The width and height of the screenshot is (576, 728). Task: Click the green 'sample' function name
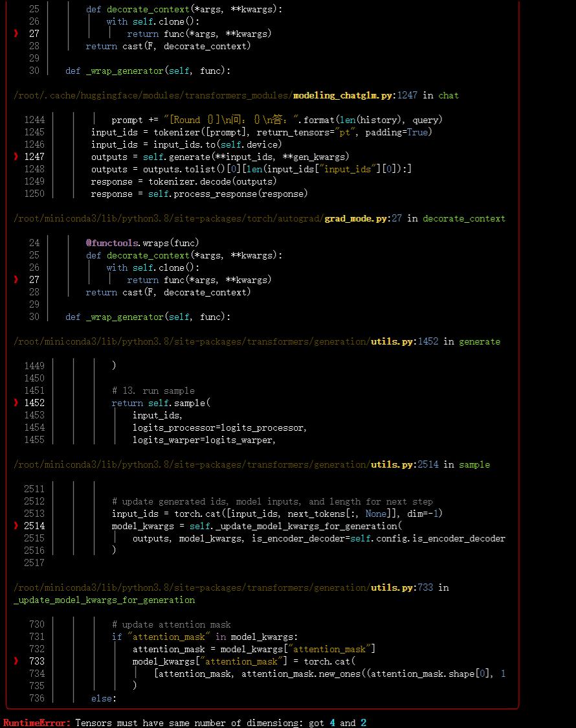pos(474,464)
